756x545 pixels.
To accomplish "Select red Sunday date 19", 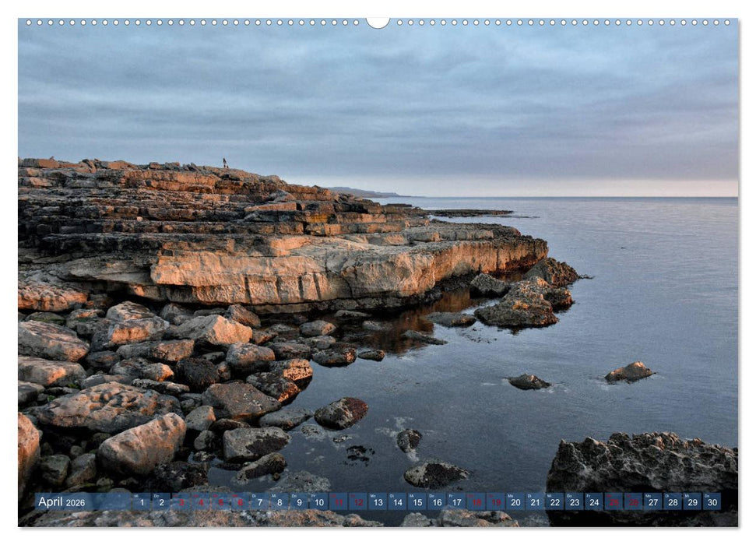I will [x=498, y=505].
